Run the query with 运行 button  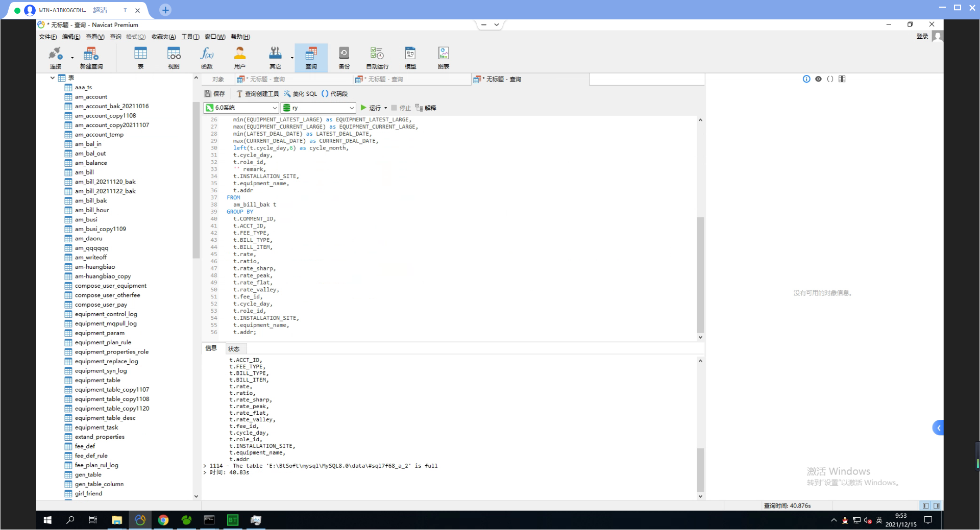click(371, 108)
